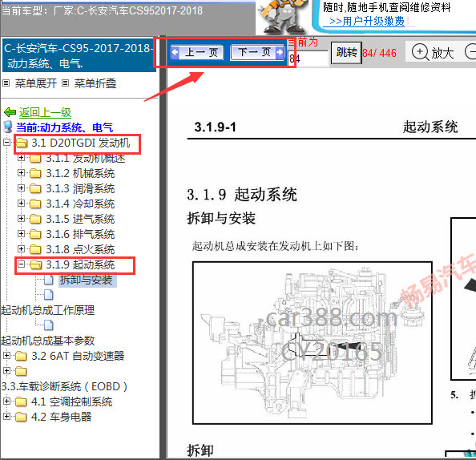Click the folder icon of 4.1 空调控制系统
Viewport: 476px width, 460px height.
[21, 401]
